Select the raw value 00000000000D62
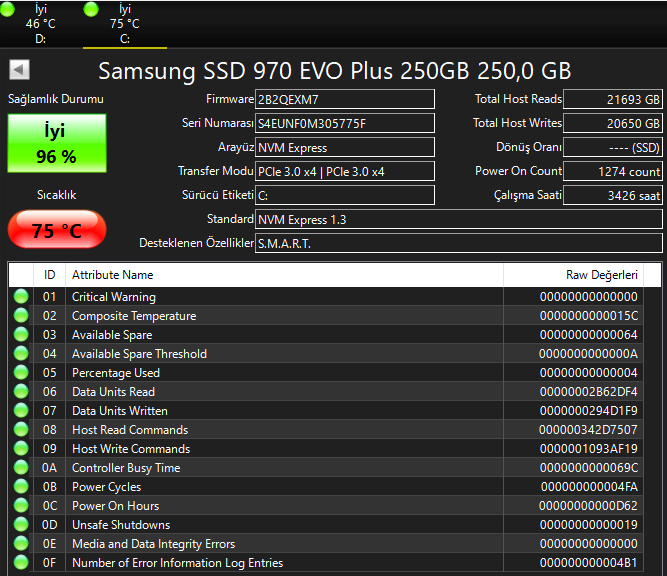667x576 pixels. click(588, 506)
